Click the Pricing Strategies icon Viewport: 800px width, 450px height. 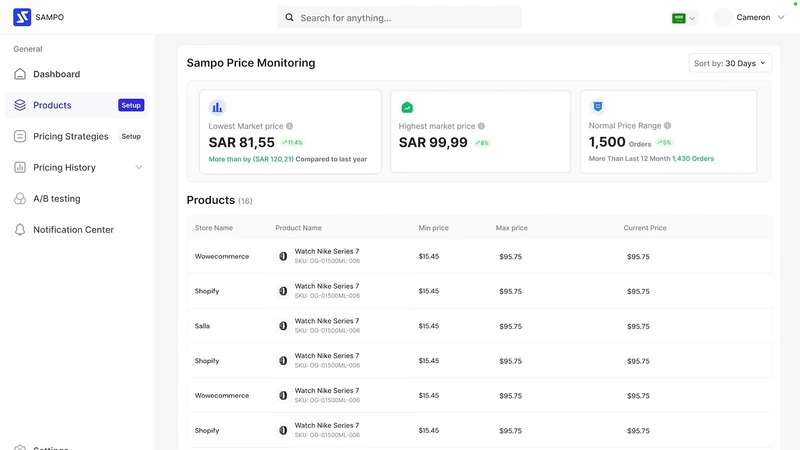click(x=20, y=136)
